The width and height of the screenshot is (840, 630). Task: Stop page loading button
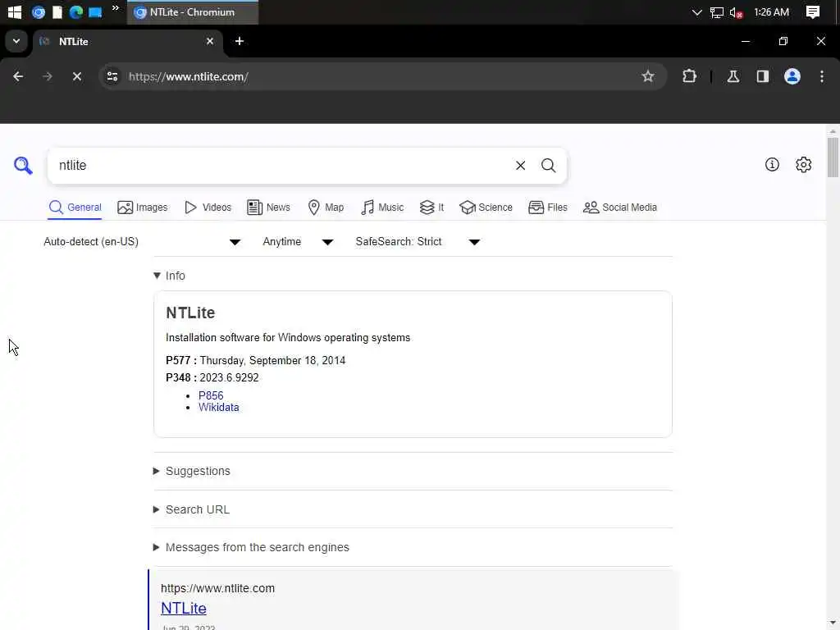[76, 76]
